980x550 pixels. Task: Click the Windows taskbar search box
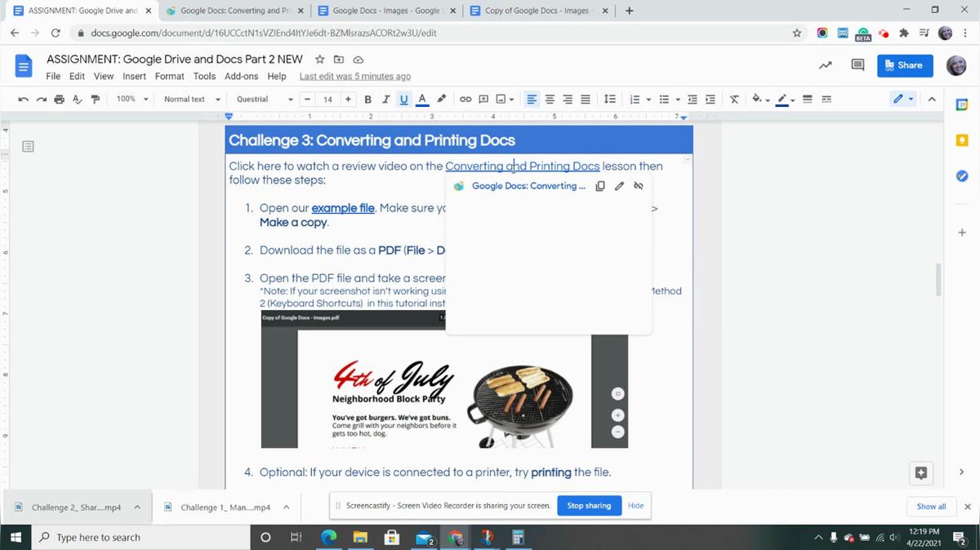click(x=139, y=538)
